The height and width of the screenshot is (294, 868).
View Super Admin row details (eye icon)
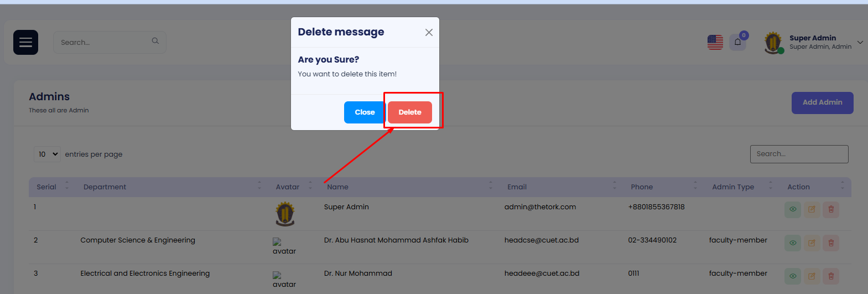click(x=792, y=210)
